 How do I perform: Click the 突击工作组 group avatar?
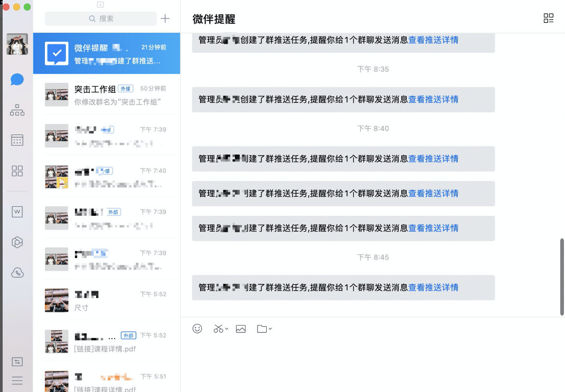(56, 94)
